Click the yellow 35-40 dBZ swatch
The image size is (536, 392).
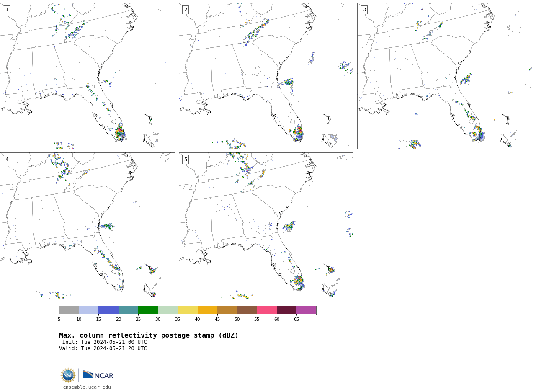click(x=188, y=310)
